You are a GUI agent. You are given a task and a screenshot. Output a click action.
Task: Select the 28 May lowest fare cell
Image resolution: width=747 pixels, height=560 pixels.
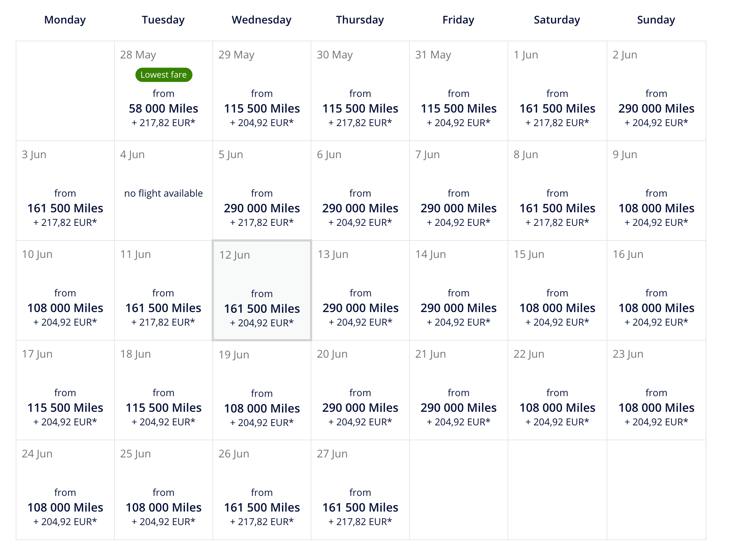(x=164, y=91)
